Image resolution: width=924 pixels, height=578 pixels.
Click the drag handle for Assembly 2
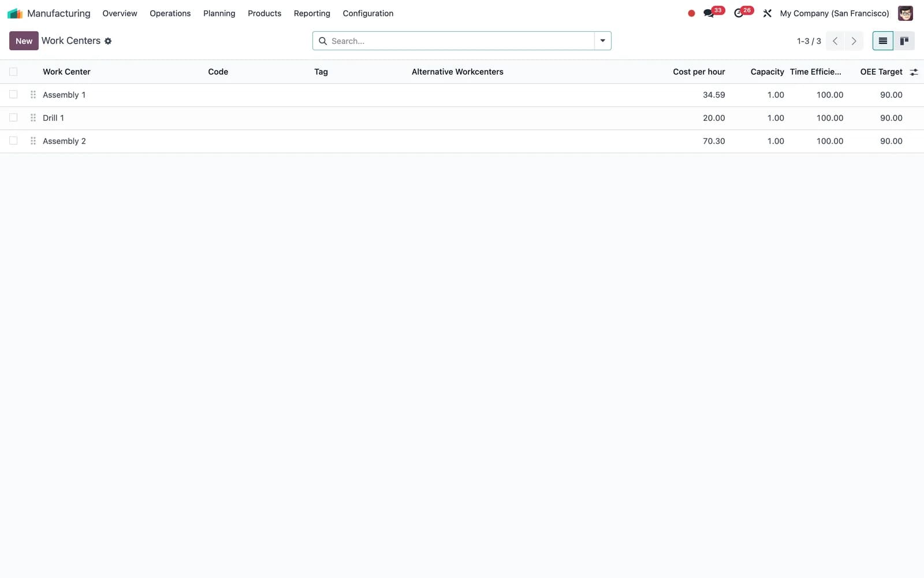pos(33,141)
